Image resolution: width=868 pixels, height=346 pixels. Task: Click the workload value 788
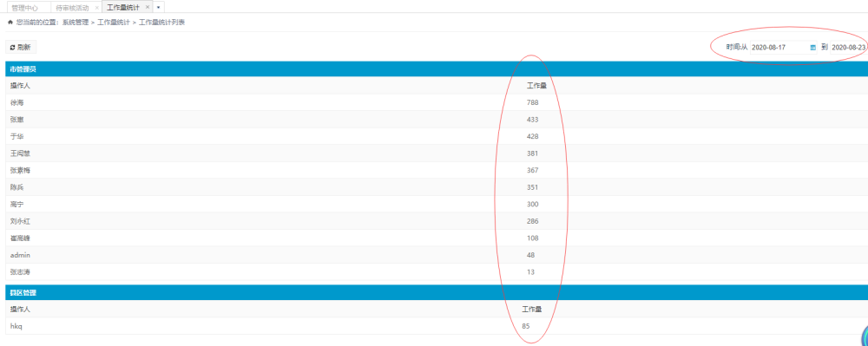533,102
